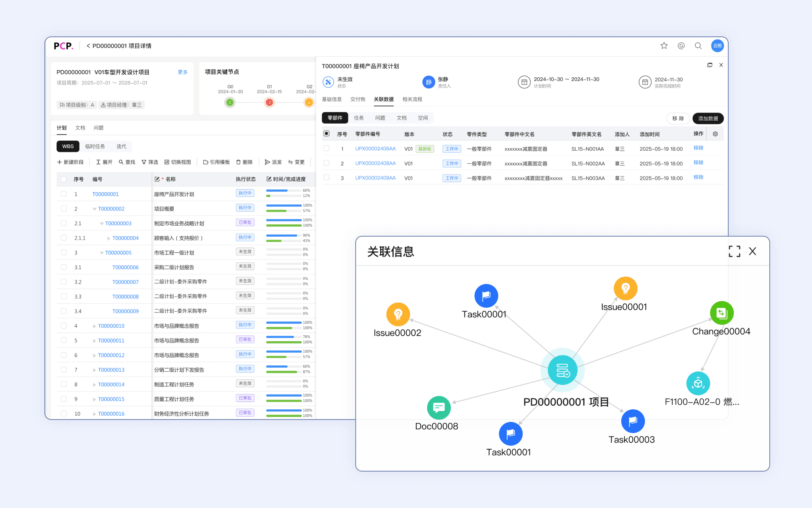Click the Change00004 node icon
This screenshot has height=508, width=812.
(x=721, y=313)
